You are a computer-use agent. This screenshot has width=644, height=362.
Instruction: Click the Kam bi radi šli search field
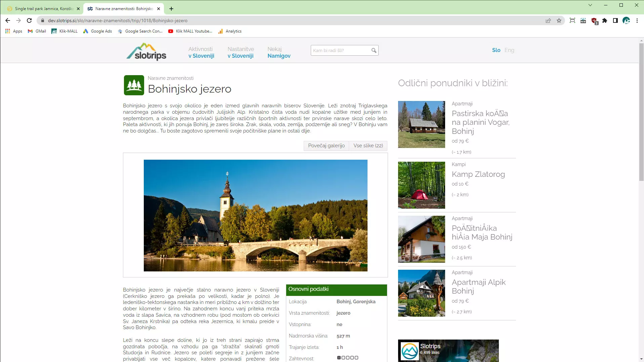click(x=340, y=50)
